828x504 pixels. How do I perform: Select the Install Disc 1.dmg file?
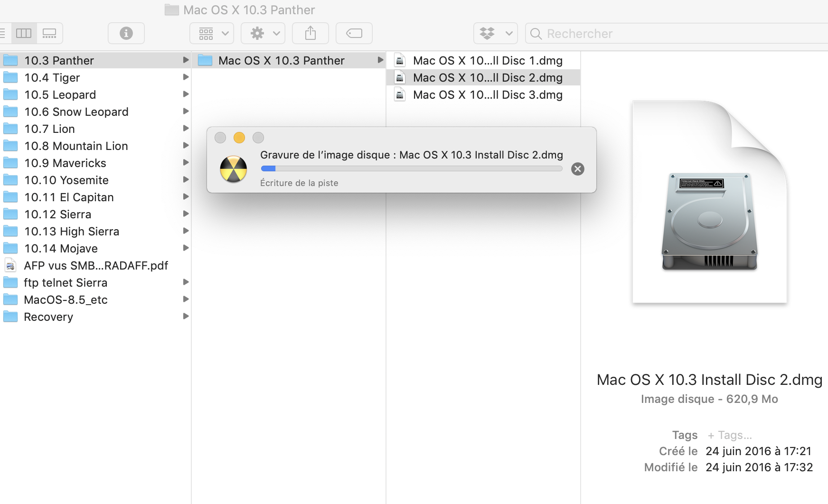(483, 60)
